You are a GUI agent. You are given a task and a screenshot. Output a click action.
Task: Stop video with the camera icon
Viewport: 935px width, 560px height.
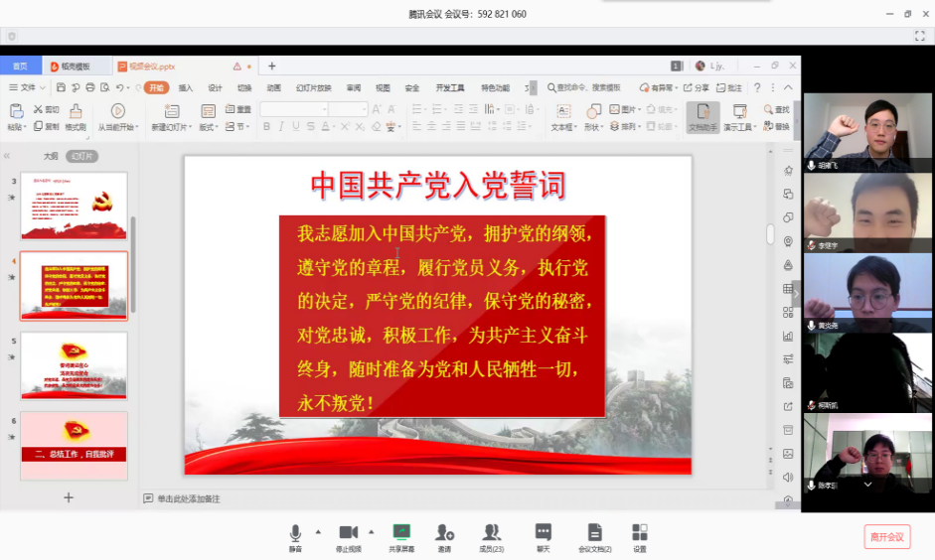348,533
